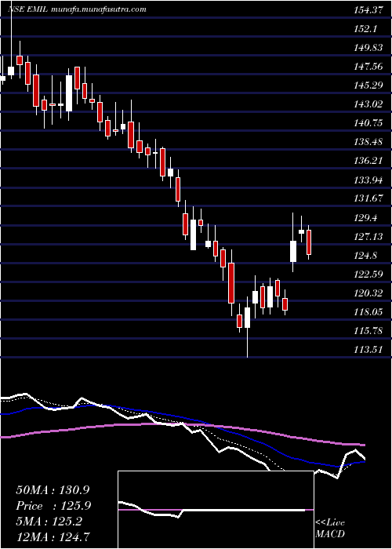392x549 pixels.
Task: Pick the 115.78 price label
Action: 368,331
